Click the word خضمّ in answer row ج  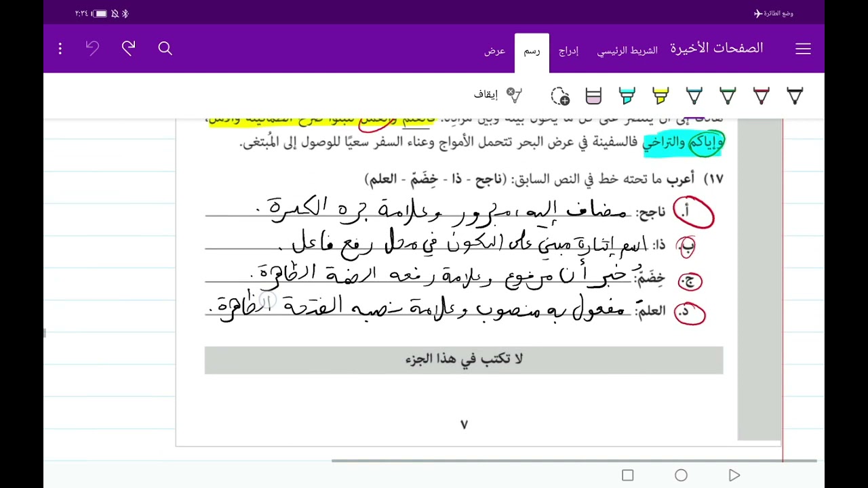tap(650, 277)
